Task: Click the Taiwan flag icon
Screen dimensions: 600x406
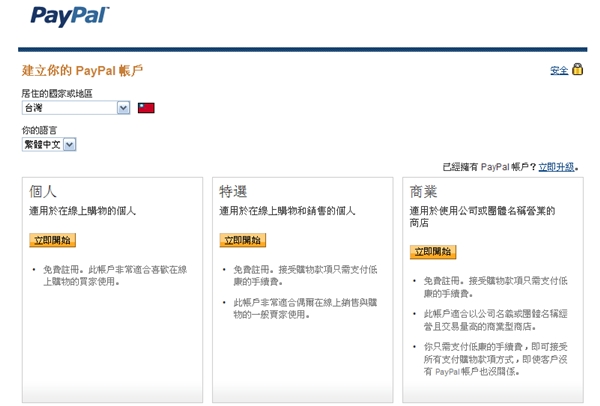Action: point(146,108)
